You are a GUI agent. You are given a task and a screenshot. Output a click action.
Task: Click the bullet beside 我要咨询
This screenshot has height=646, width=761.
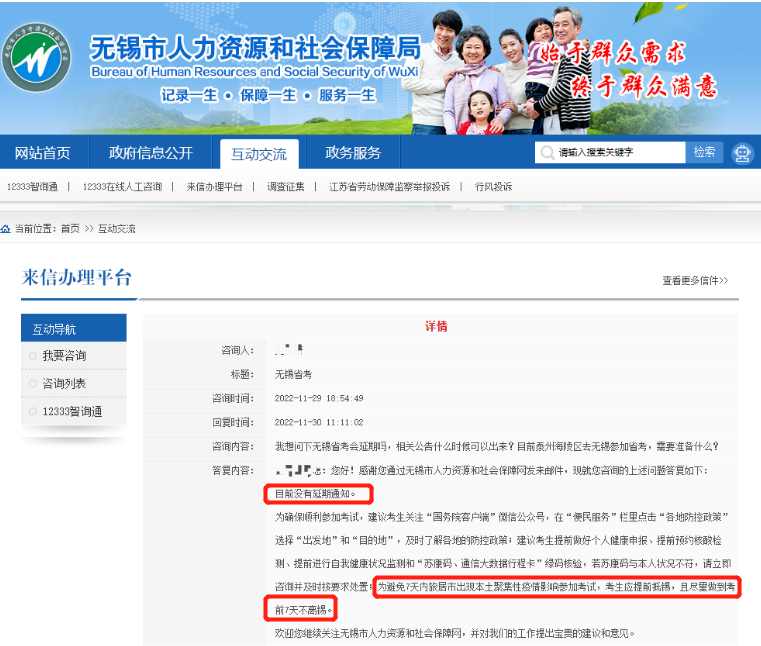pyautogui.click(x=33, y=356)
